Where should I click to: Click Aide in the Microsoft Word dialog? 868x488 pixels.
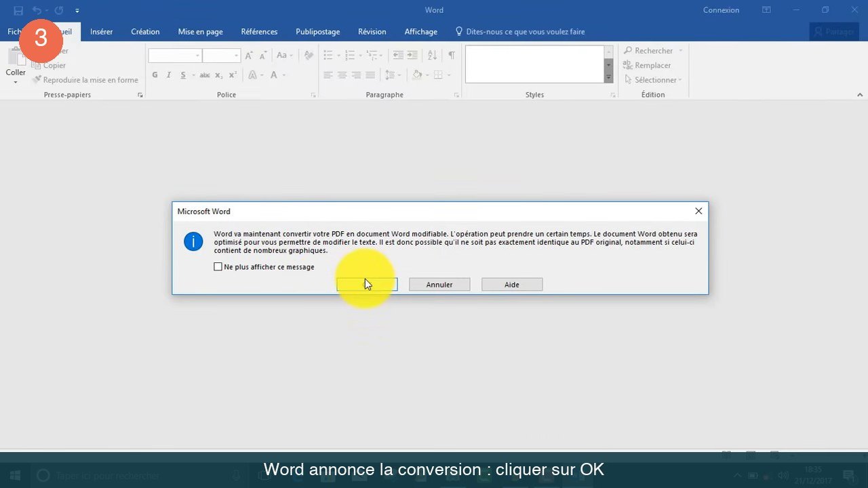coord(512,285)
